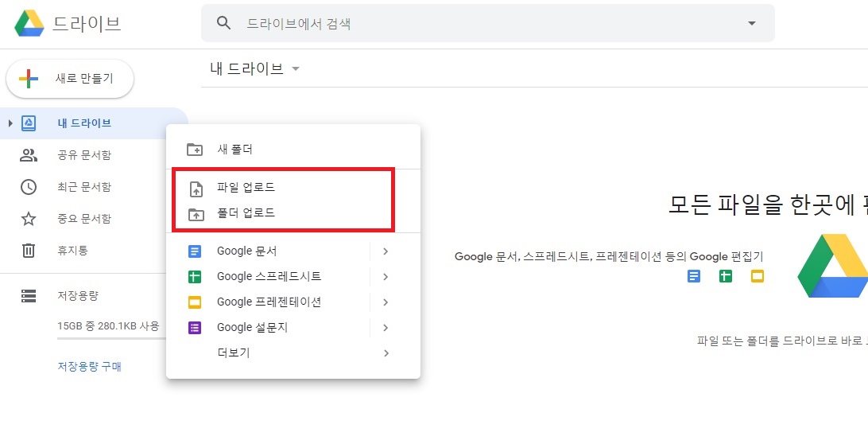Open 최근 문서함
Screen dimensions: 868x444
(x=84, y=187)
